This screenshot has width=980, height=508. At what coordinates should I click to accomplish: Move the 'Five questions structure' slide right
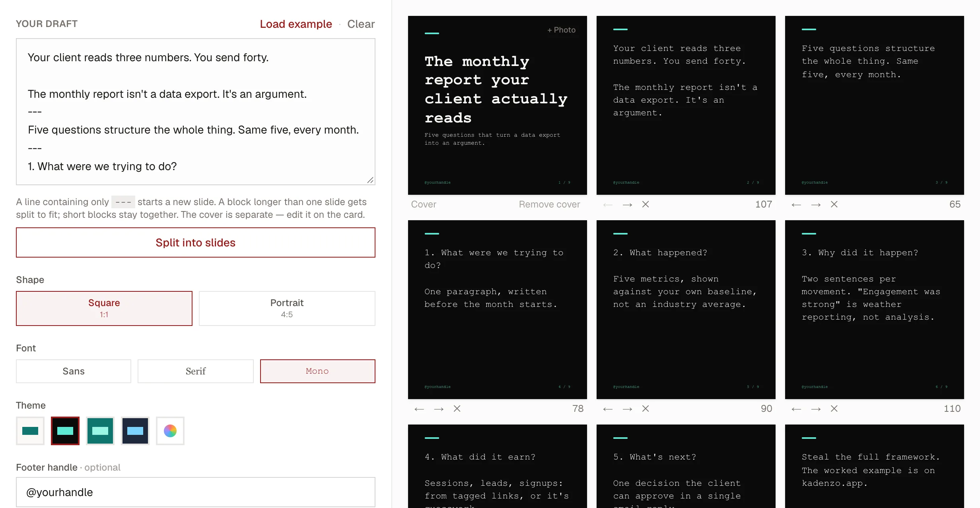pos(816,205)
